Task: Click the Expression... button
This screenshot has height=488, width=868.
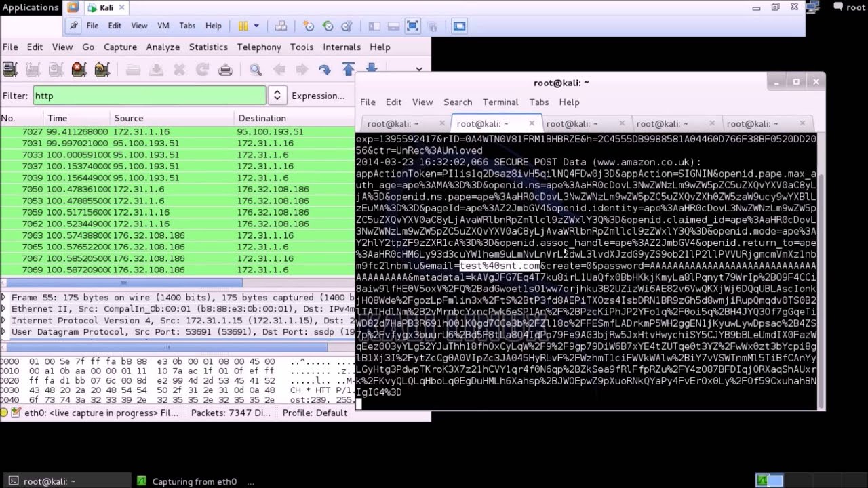Action: tap(318, 96)
